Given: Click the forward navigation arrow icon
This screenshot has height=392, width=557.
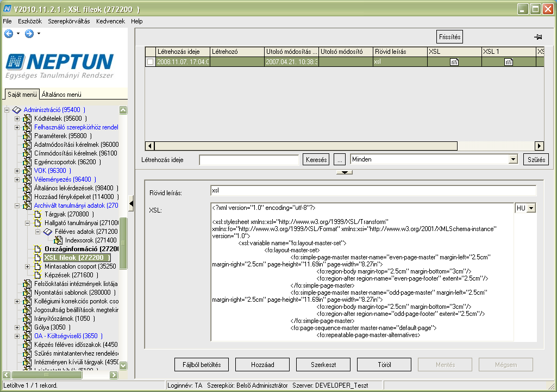Looking at the screenshot, I should [29, 33].
